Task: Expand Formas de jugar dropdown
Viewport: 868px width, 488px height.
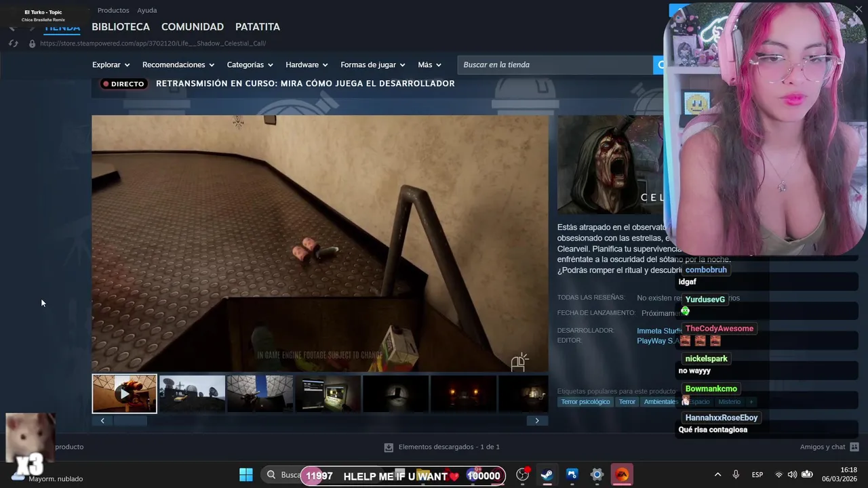Action: tap(373, 65)
